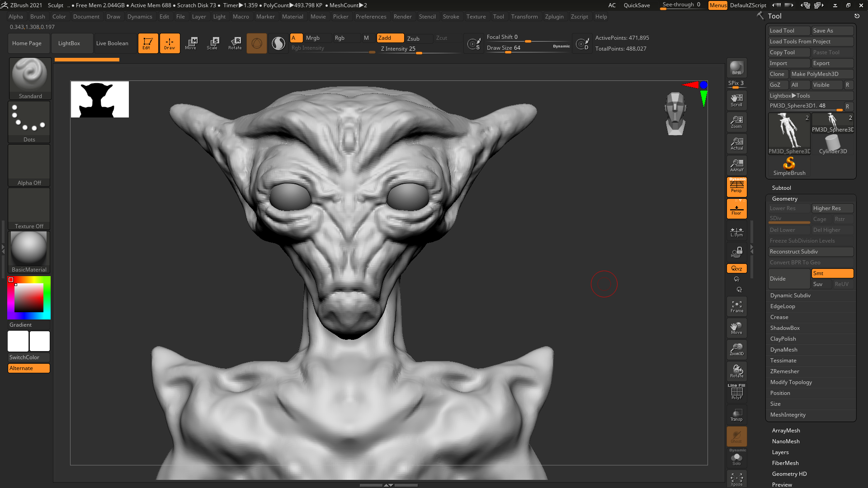Open the Standard brush thumbnail
868x488 pixels.
click(x=30, y=78)
